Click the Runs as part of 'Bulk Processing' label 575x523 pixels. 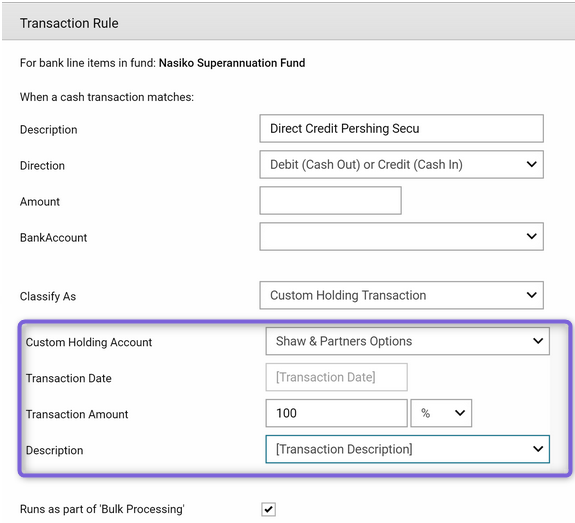[102, 509]
